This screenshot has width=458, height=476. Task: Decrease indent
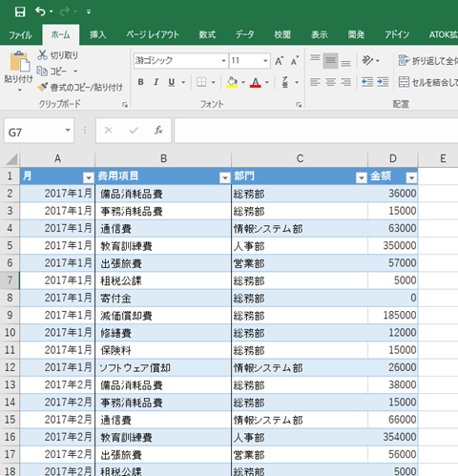pos(367,82)
